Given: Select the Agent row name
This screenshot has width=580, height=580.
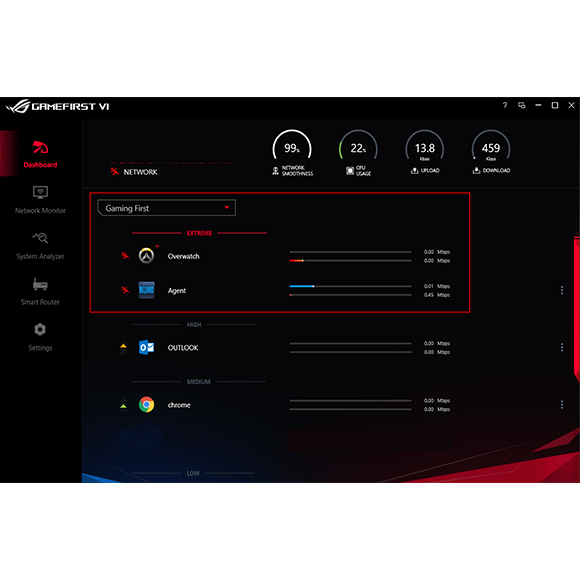Looking at the screenshot, I should pos(177,291).
